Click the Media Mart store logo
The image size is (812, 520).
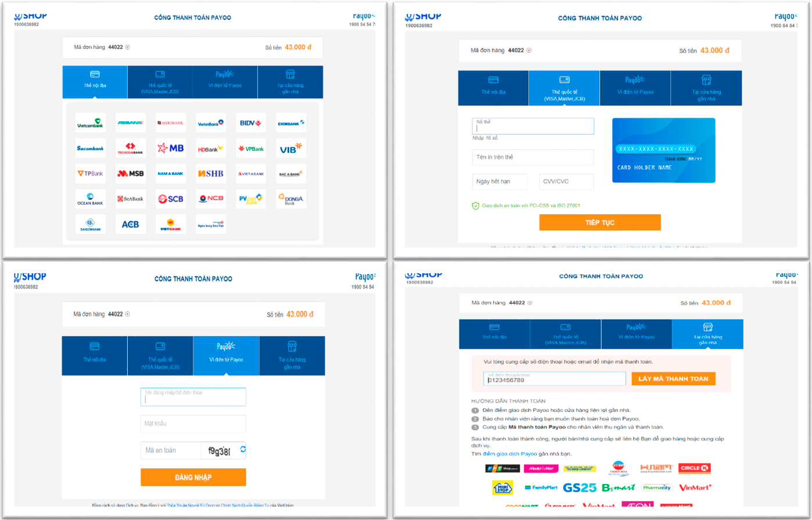[x=541, y=468]
